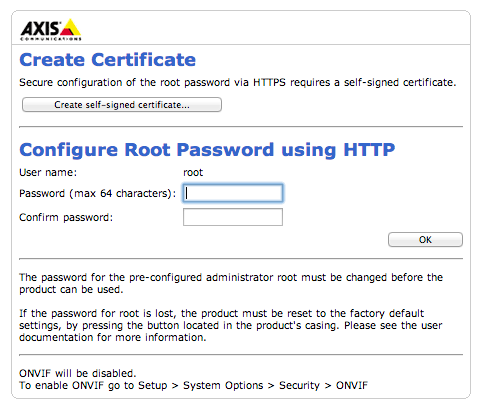Screen dimensions: 483x412
Task: Click the ONVIF will be disabled notice
Action: (x=78, y=373)
